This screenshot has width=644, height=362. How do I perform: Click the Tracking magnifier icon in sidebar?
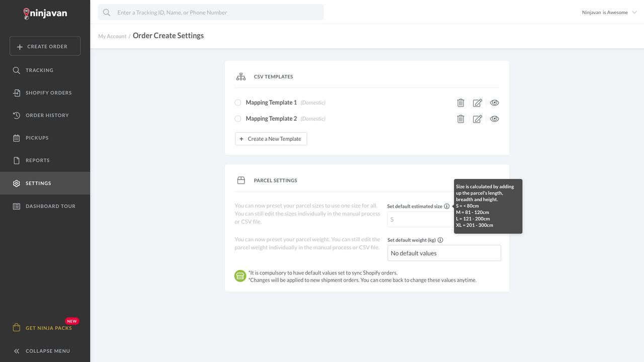pos(17,70)
